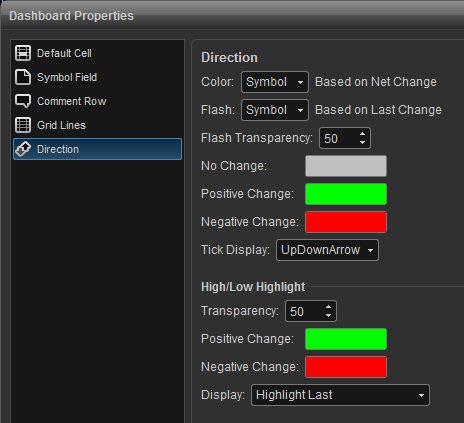Image resolution: width=464 pixels, height=423 pixels.
Task: Click the Default Cell icon
Action: coord(23,53)
